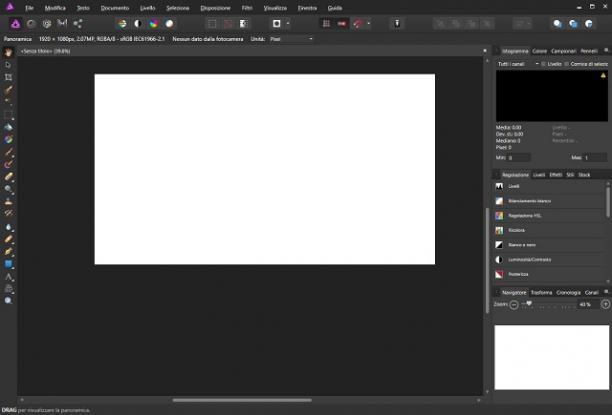612x415 pixels.
Task: Switch to the Develop Persona icon
Action: coord(47,24)
